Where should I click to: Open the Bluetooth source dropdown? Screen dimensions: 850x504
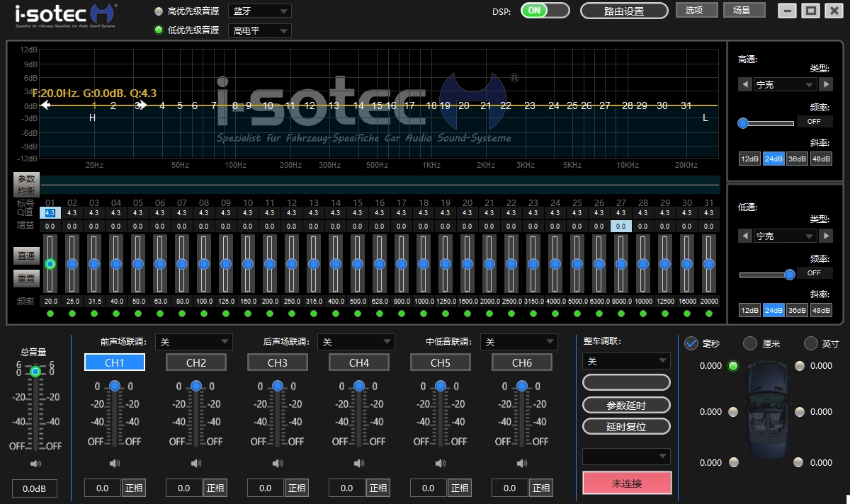260,11
